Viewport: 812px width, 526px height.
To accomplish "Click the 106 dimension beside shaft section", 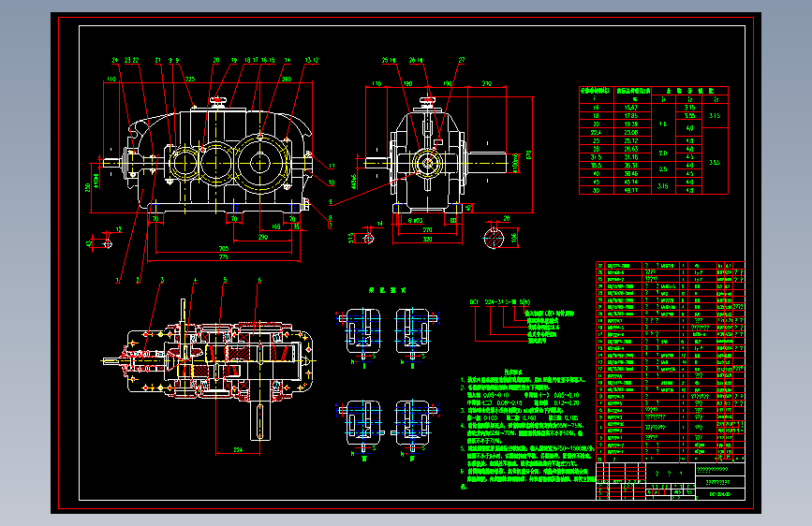I will 514,237.
